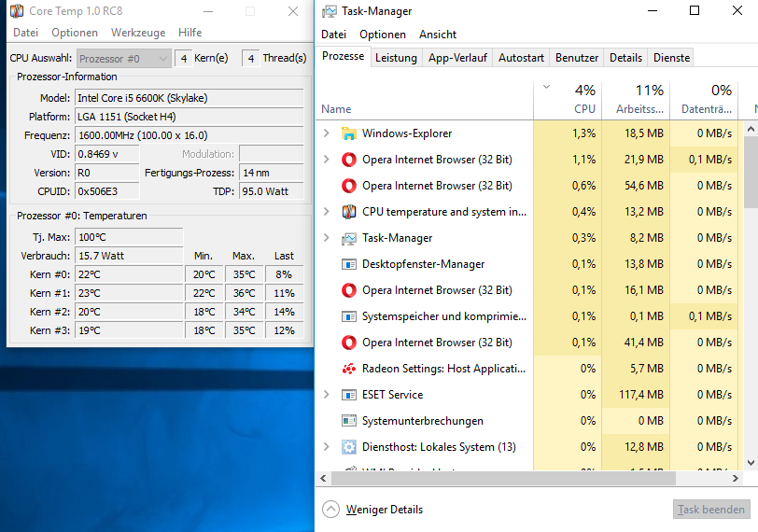Expand the ESET Service process entry

[326, 395]
